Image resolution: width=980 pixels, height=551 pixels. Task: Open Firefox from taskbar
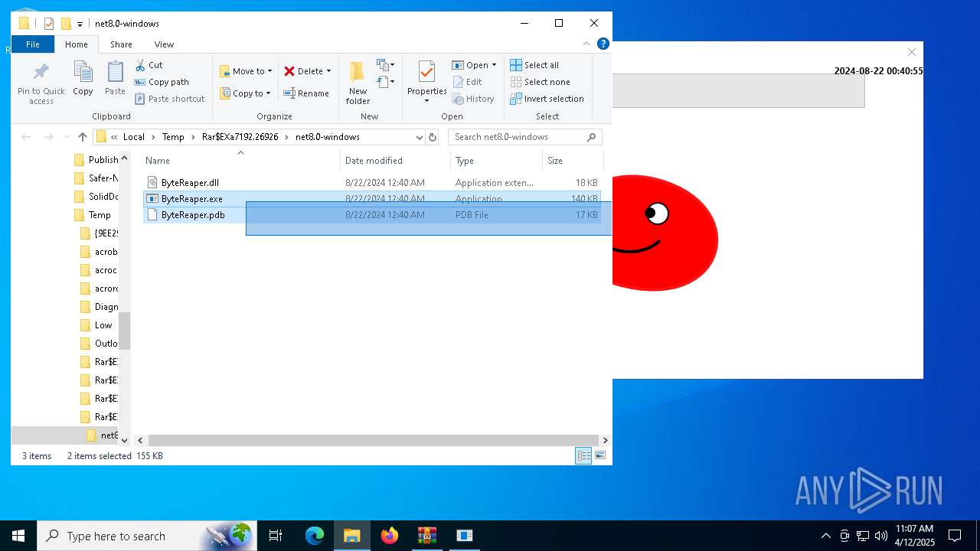tap(390, 536)
